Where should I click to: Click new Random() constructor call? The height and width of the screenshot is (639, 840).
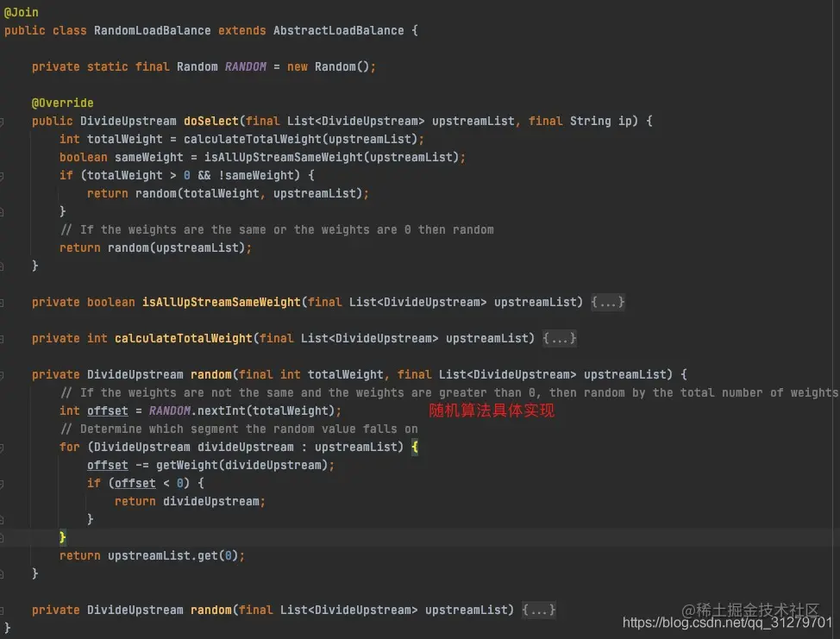click(328, 67)
